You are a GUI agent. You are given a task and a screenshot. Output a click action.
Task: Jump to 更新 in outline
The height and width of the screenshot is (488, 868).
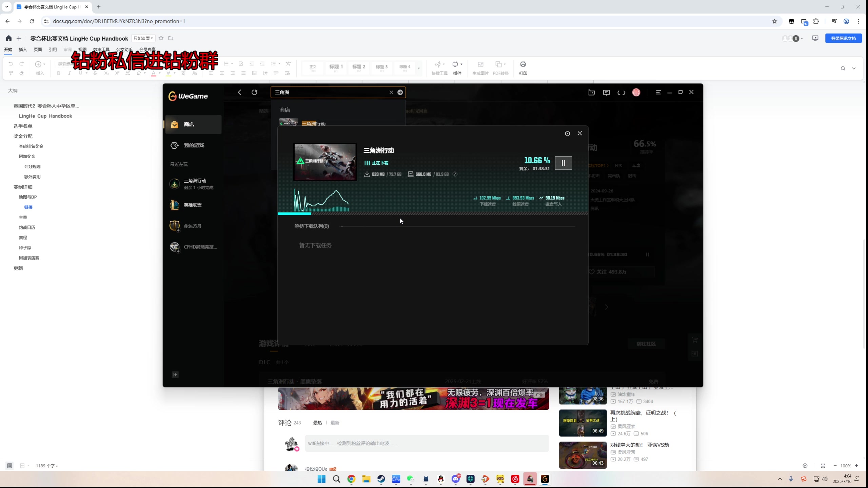(x=18, y=268)
